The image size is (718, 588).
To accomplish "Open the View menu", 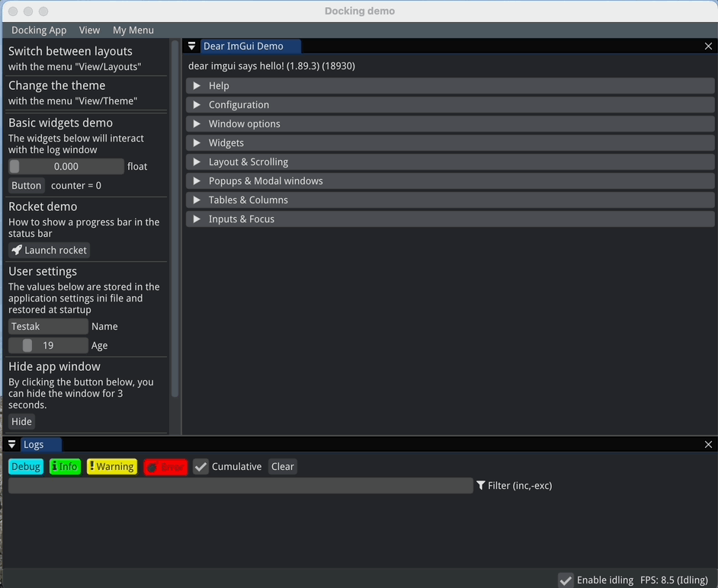I will 89,30.
